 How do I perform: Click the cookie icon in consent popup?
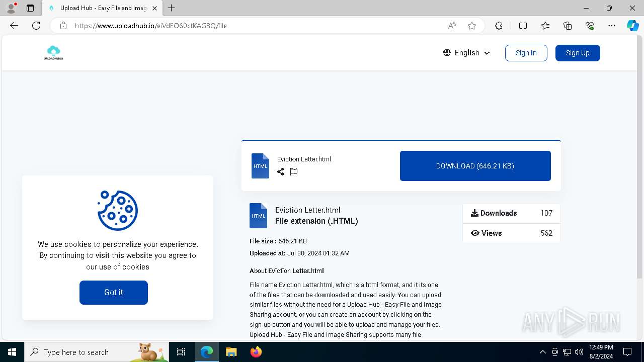[118, 210]
